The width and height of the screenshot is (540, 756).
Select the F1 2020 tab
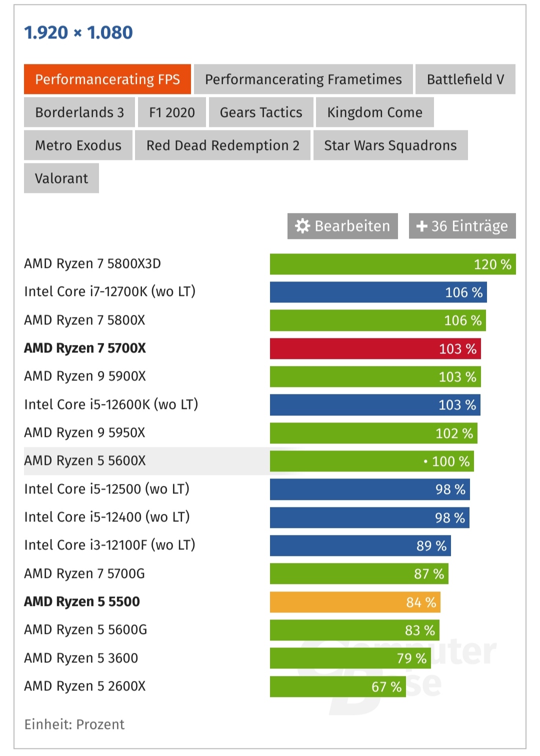tap(172, 112)
